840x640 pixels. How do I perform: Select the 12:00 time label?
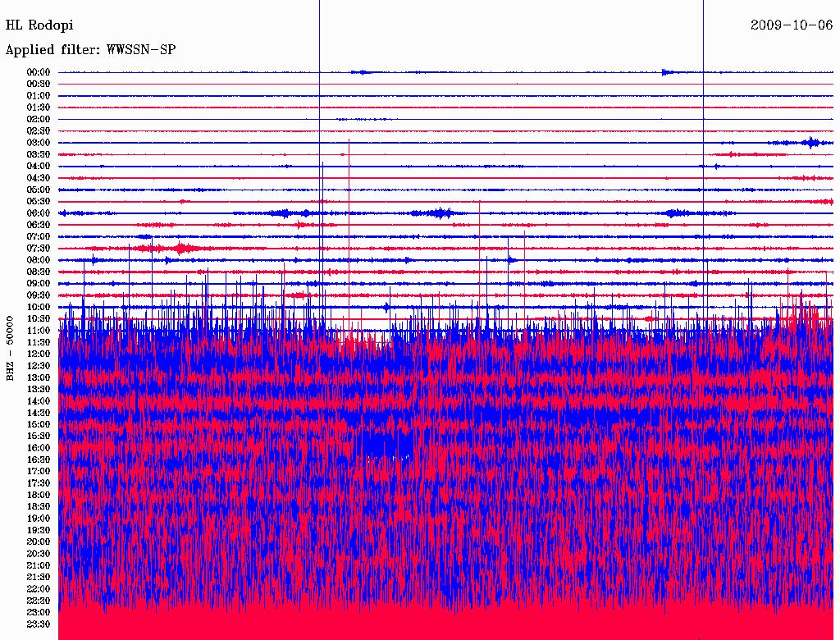point(39,354)
